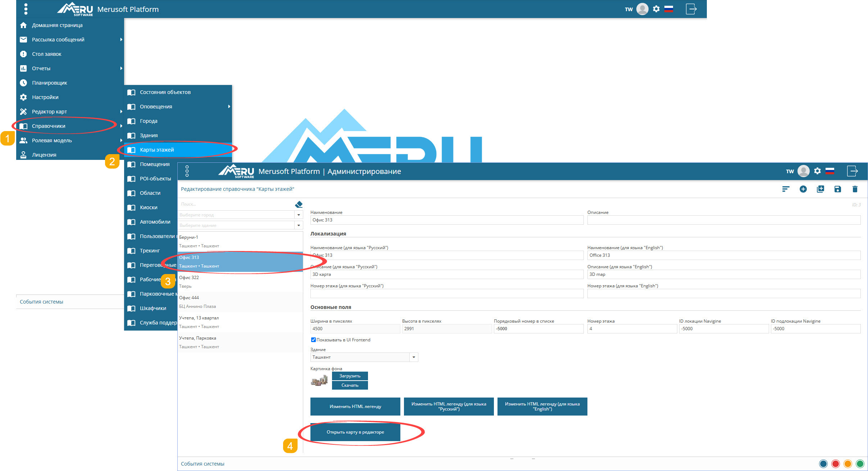The image size is (868, 471).
Task: Click the save record floppy disk icon
Action: tap(837, 189)
